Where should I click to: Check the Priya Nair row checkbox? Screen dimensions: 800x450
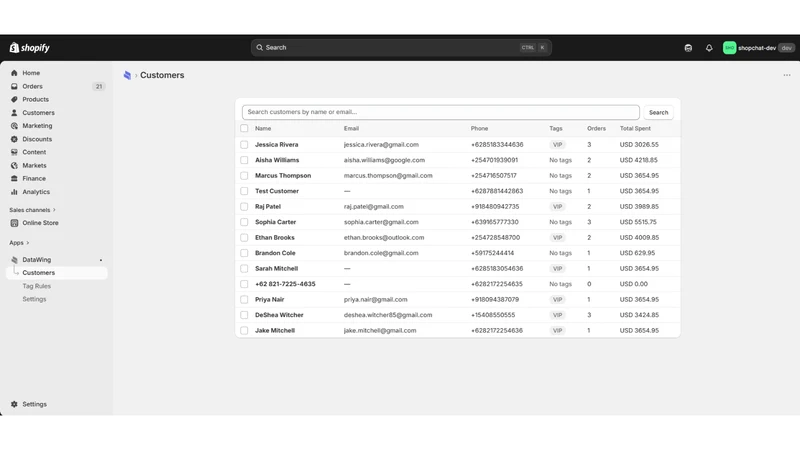coord(244,299)
